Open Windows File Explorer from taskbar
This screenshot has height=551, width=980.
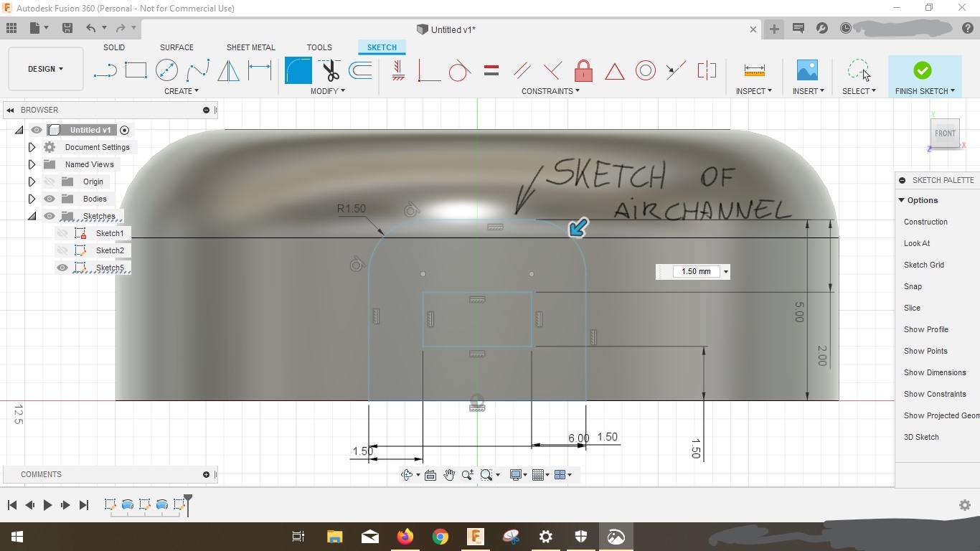tap(335, 537)
